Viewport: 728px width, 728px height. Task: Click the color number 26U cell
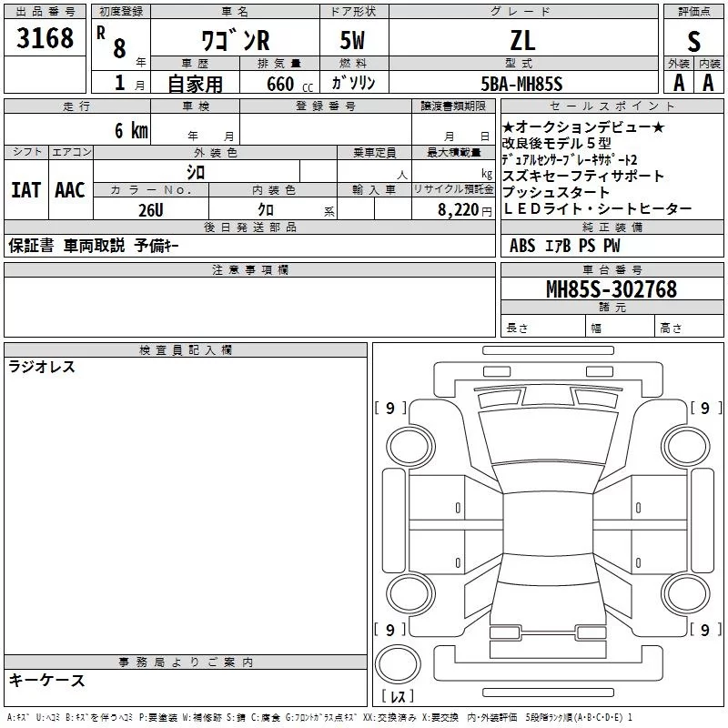pyautogui.click(x=150, y=208)
